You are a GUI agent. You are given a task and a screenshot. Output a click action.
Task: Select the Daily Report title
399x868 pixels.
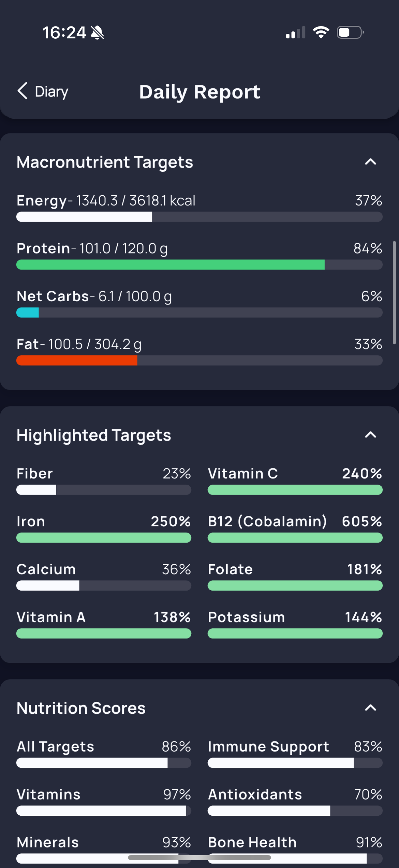coord(200,92)
